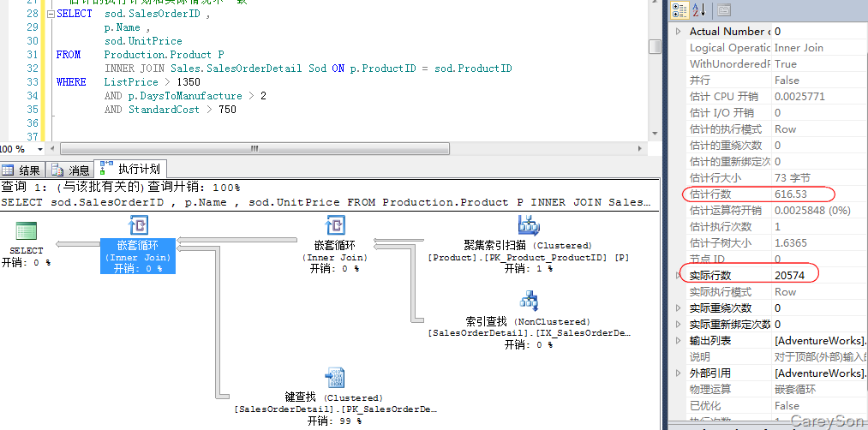Expand the 实际行数 property row
The width and height of the screenshot is (868, 430).
coord(678,276)
